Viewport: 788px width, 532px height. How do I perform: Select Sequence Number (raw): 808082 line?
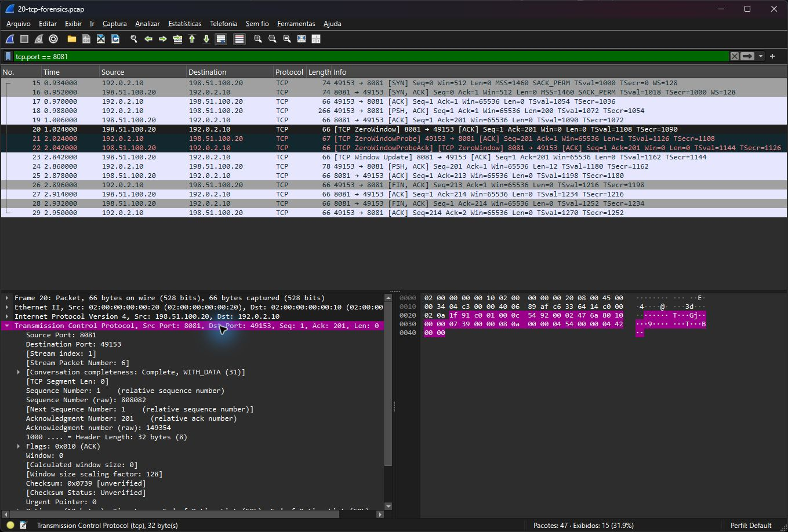[x=86, y=400]
